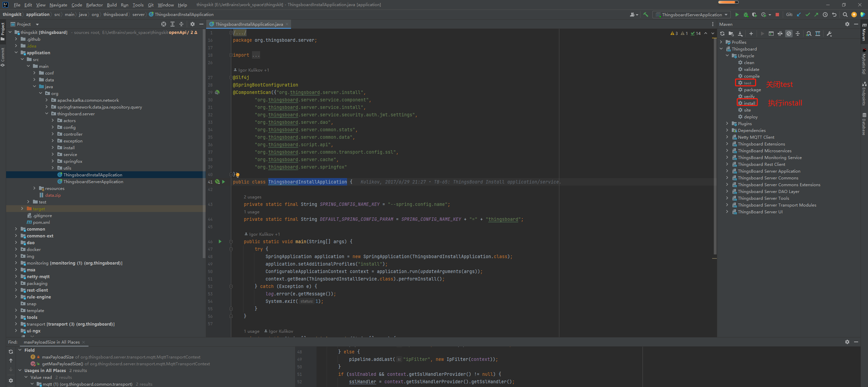The height and width of the screenshot is (387, 868).
Task: Open Maven build tools wrench settings
Action: tap(829, 34)
